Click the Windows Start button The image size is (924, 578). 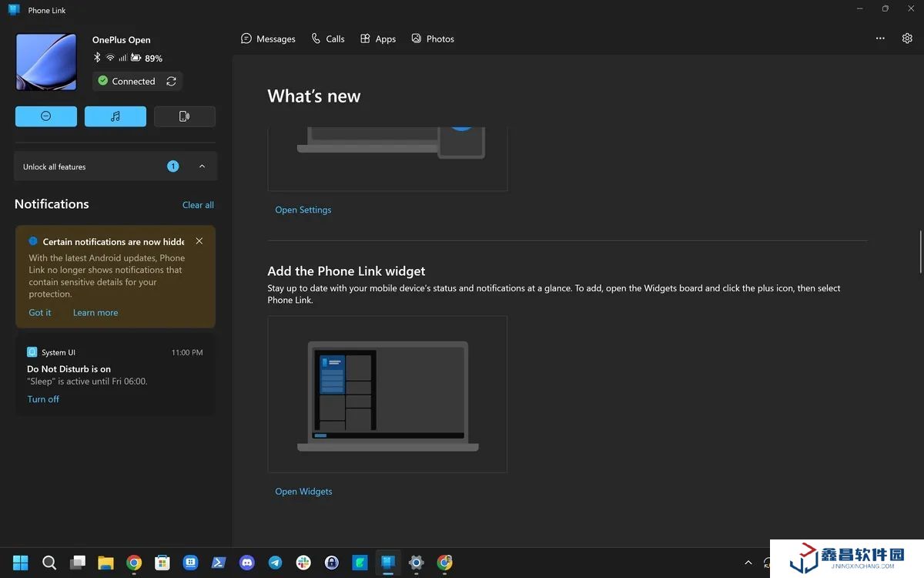[x=21, y=563]
